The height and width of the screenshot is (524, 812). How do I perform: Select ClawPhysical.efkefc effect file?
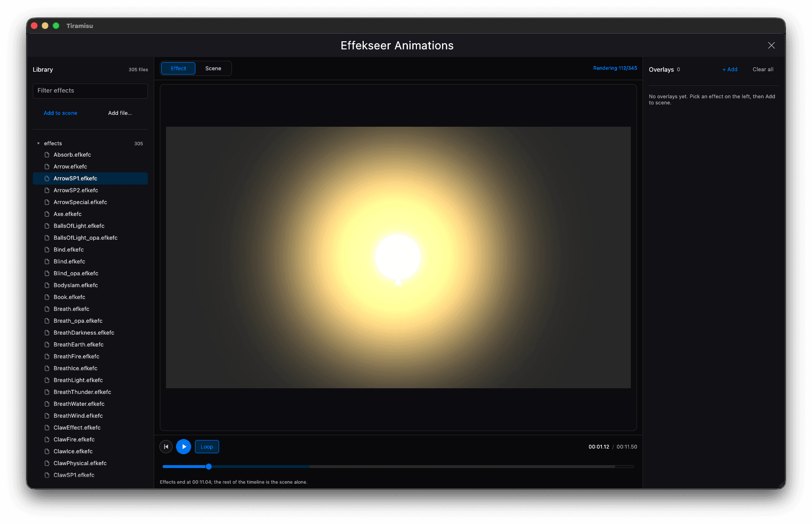pyautogui.click(x=90, y=463)
